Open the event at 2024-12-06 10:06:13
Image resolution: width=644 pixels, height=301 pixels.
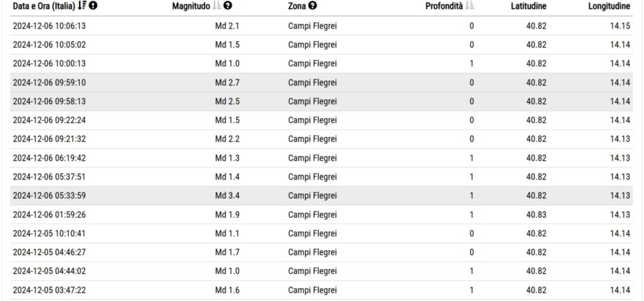[x=321, y=26]
